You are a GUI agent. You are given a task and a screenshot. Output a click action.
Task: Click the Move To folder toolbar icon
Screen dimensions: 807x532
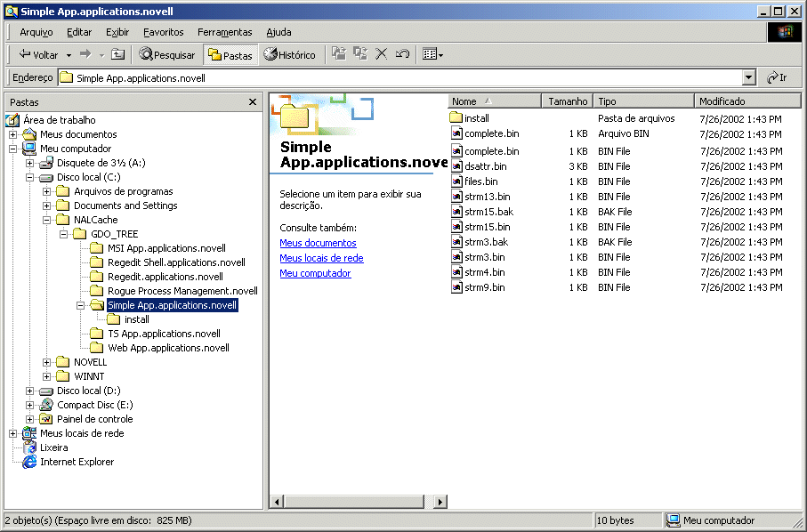pyautogui.click(x=339, y=54)
